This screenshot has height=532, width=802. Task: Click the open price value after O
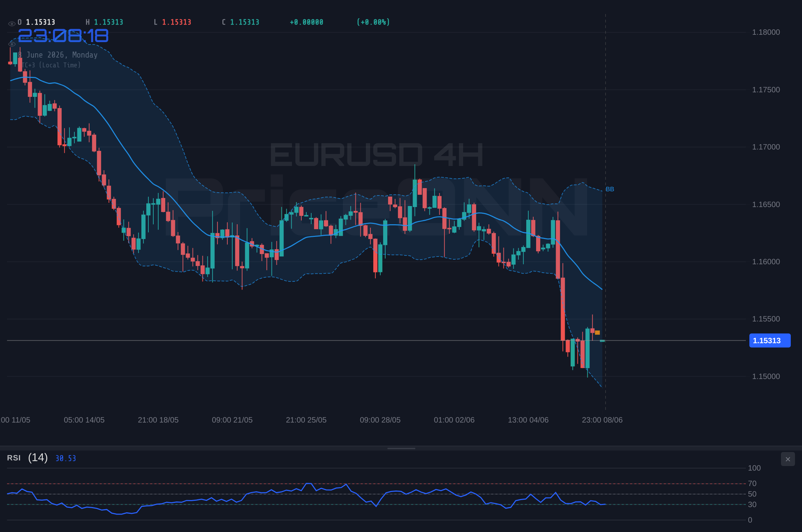click(x=41, y=22)
